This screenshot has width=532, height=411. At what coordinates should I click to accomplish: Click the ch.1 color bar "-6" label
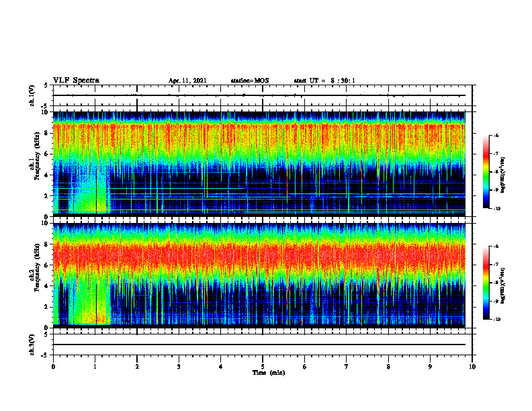(496, 136)
